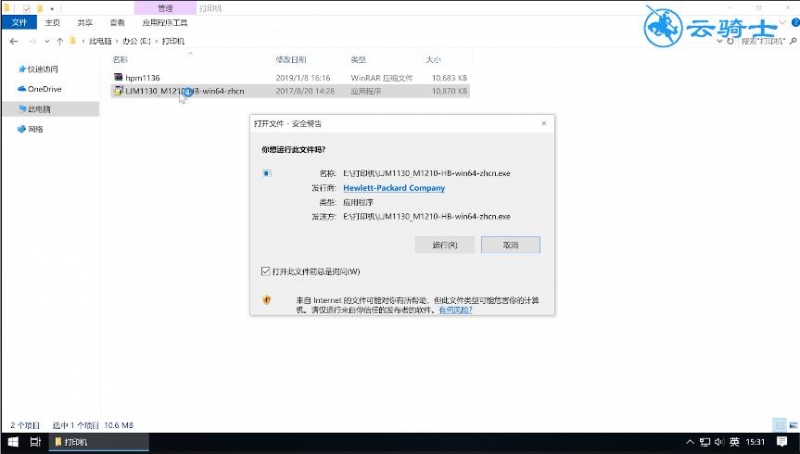Click the '2019/1/8 16:16' date cell
The width and height of the screenshot is (800, 454).
pyautogui.click(x=303, y=78)
